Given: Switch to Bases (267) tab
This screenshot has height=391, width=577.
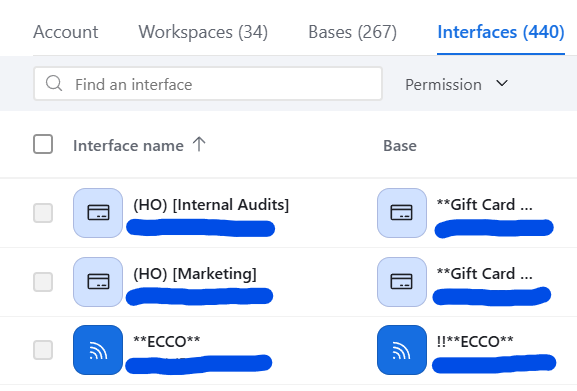Looking at the screenshot, I should (x=352, y=32).
